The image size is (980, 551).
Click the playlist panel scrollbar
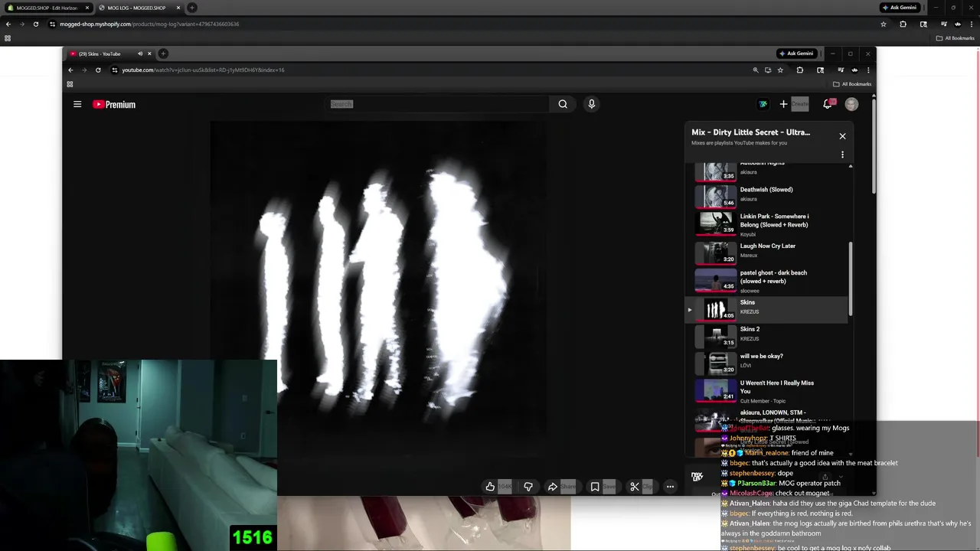(x=850, y=278)
